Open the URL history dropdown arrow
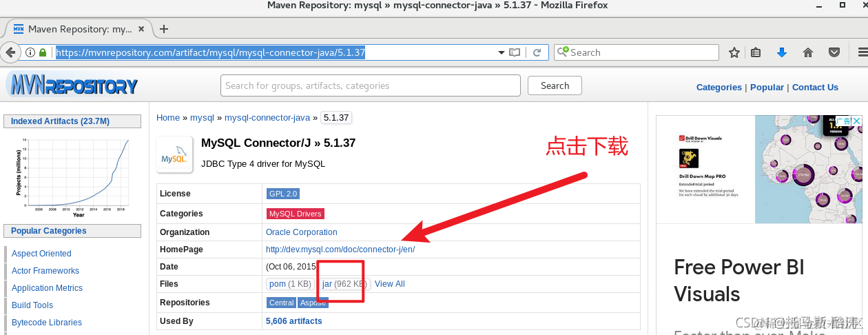Screen dimensions: 868x335 coord(501,52)
